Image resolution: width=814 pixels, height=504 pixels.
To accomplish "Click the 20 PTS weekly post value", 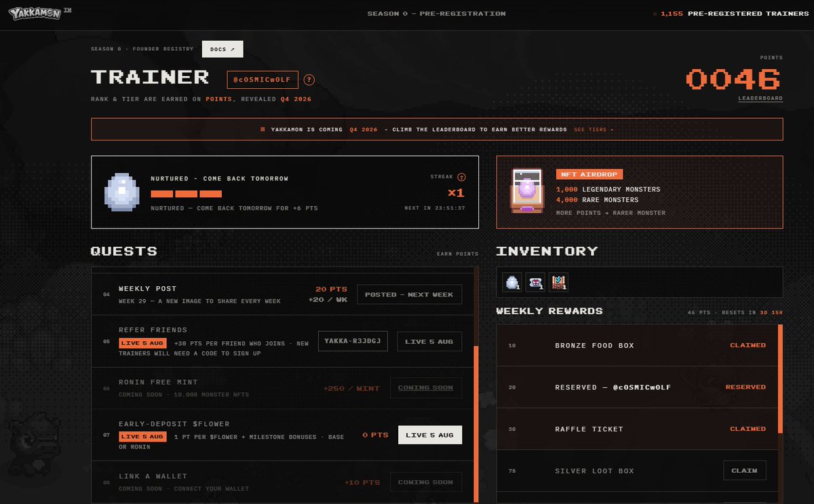I will [331, 289].
